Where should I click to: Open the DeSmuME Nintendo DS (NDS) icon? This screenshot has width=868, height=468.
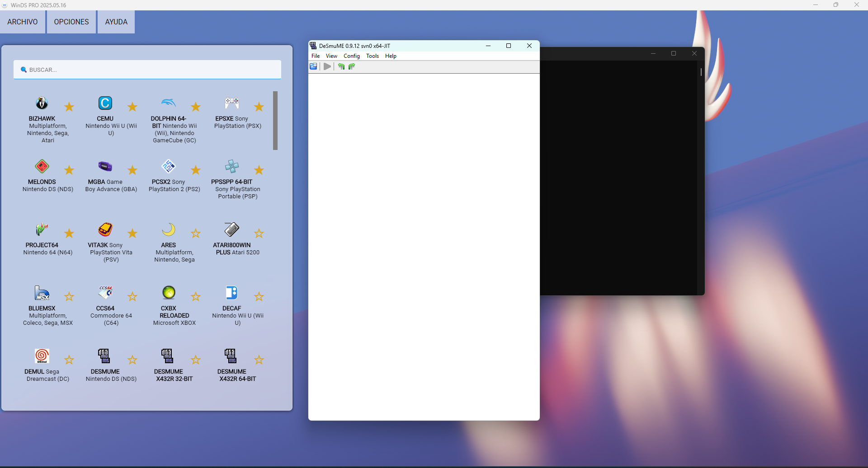104,356
